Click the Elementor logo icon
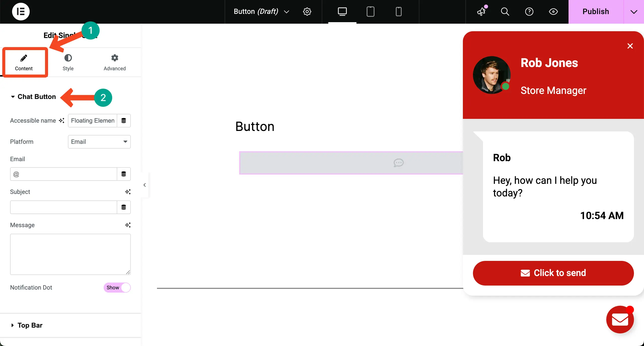644x346 pixels. [21, 12]
